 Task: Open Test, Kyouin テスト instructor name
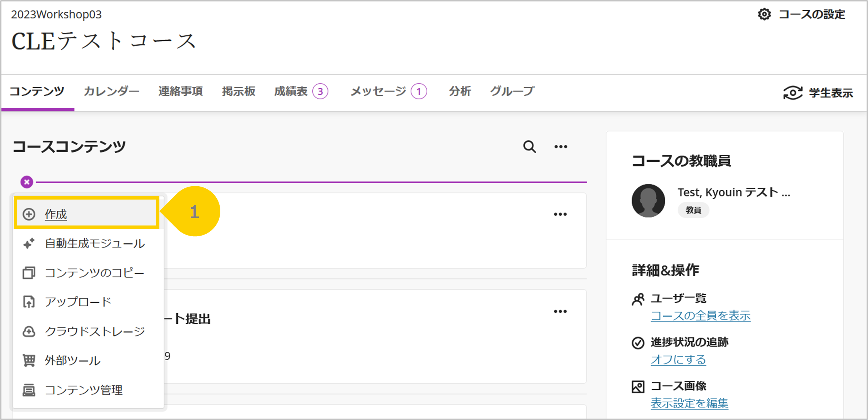point(733,192)
